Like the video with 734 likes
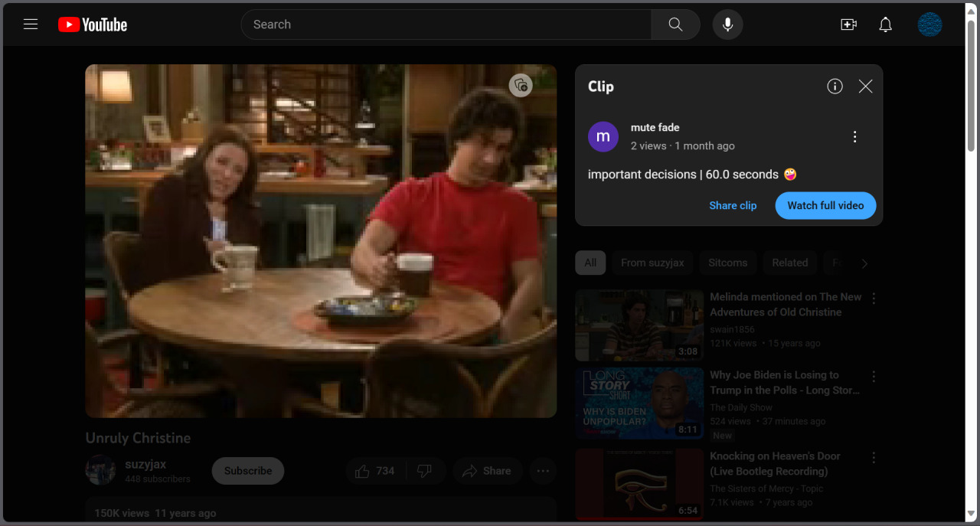 (376, 471)
